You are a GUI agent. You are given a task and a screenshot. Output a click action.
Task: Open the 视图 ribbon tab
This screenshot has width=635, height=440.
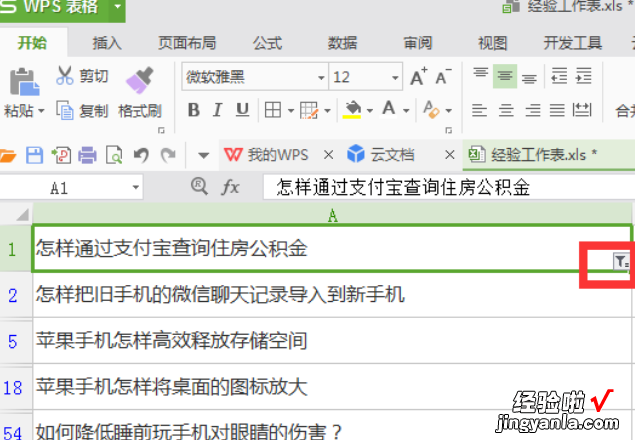pos(492,43)
